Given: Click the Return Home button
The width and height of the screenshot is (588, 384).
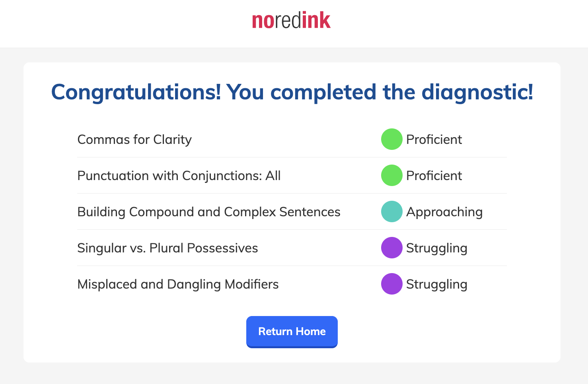Looking at the screenshot, I should [292, 332].
